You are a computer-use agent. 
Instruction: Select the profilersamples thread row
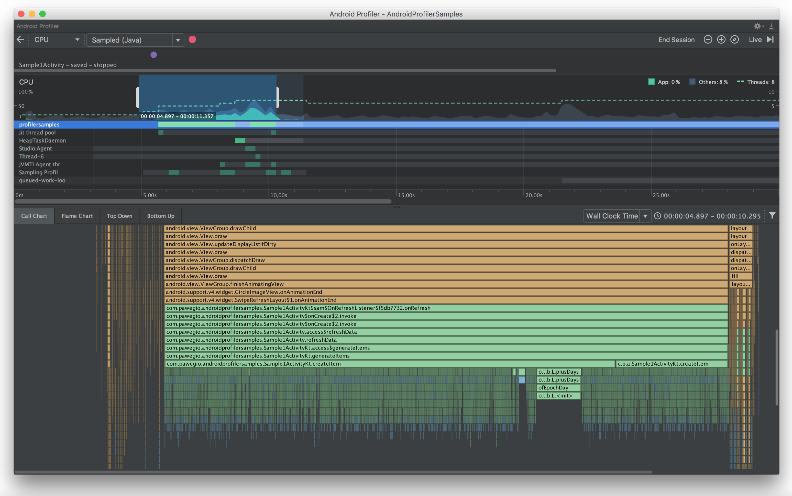[x=397, y=124]
